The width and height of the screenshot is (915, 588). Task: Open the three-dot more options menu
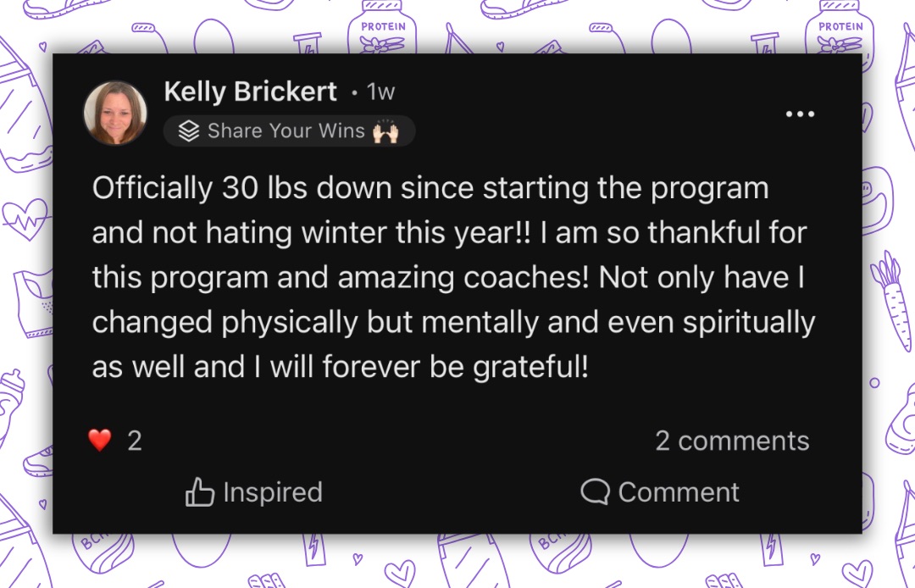click(799, 114)
